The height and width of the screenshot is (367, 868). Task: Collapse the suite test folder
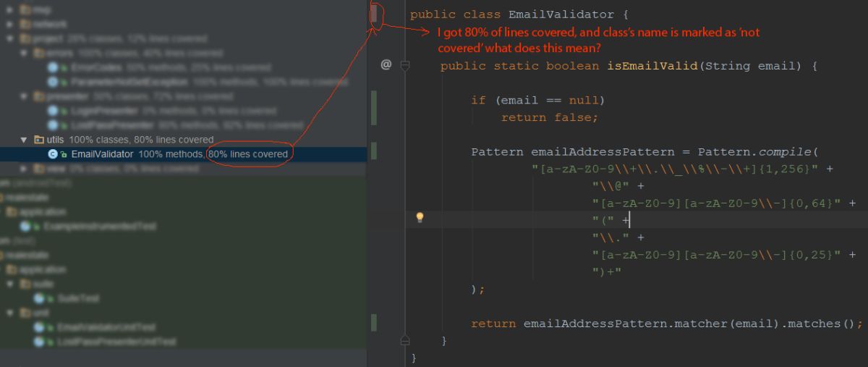tap(10, 284)
